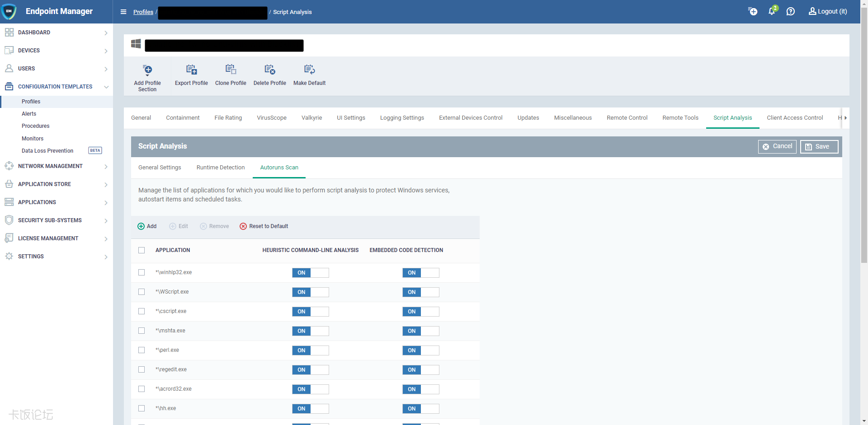Click the page vertical scrollbar thumb
Image resolution: width=868 pixels, height=425 pixels.
coord(864,135)
